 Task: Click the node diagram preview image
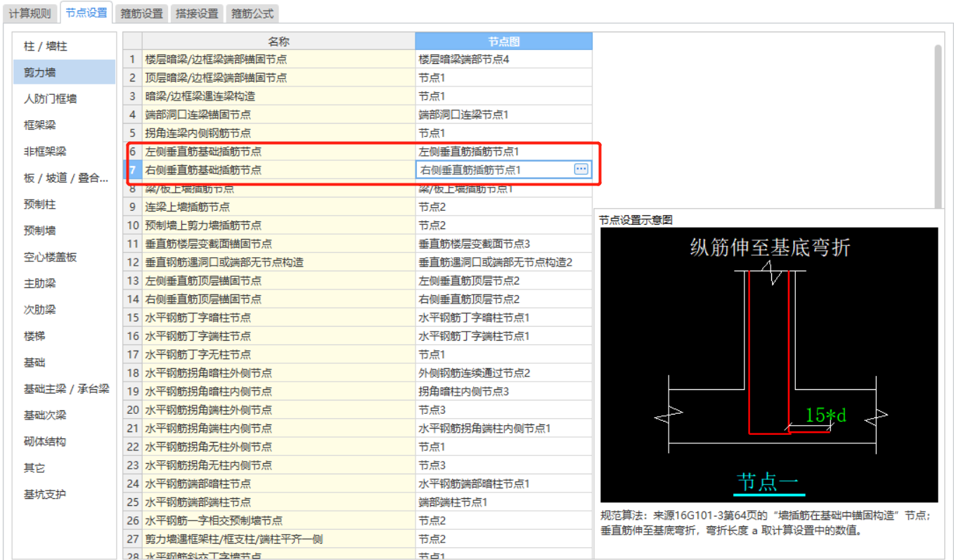pyautogui.click(x=769, y=365)
